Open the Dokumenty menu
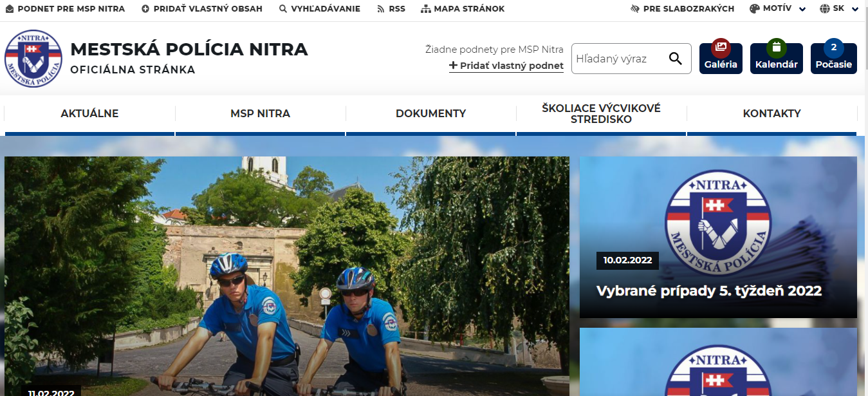868x396 pixels. 431,114
